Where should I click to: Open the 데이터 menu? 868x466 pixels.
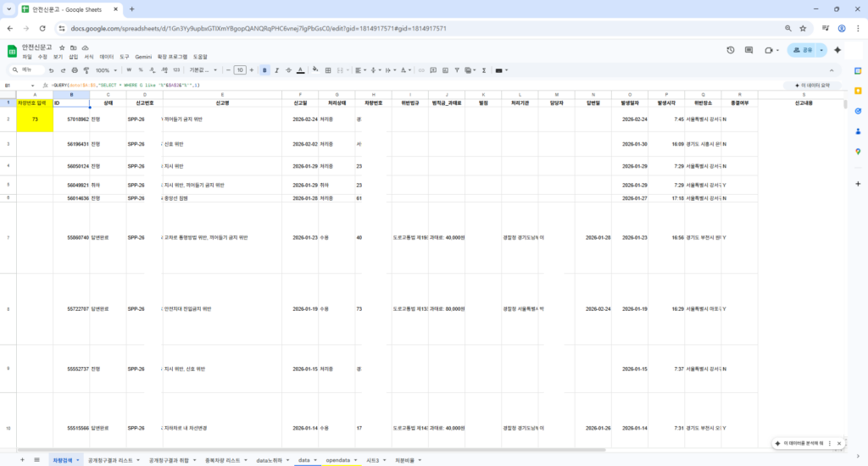[107, 57]
